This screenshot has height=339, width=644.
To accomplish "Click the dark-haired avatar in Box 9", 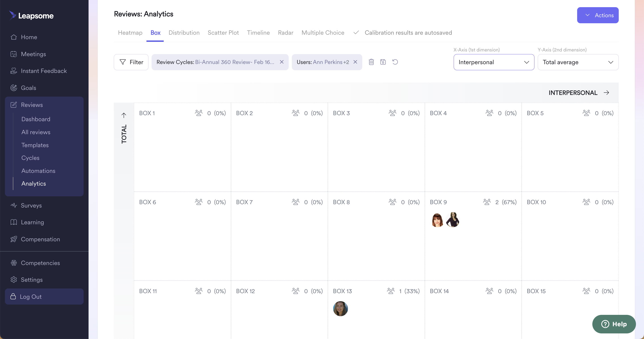I will 453,220.
